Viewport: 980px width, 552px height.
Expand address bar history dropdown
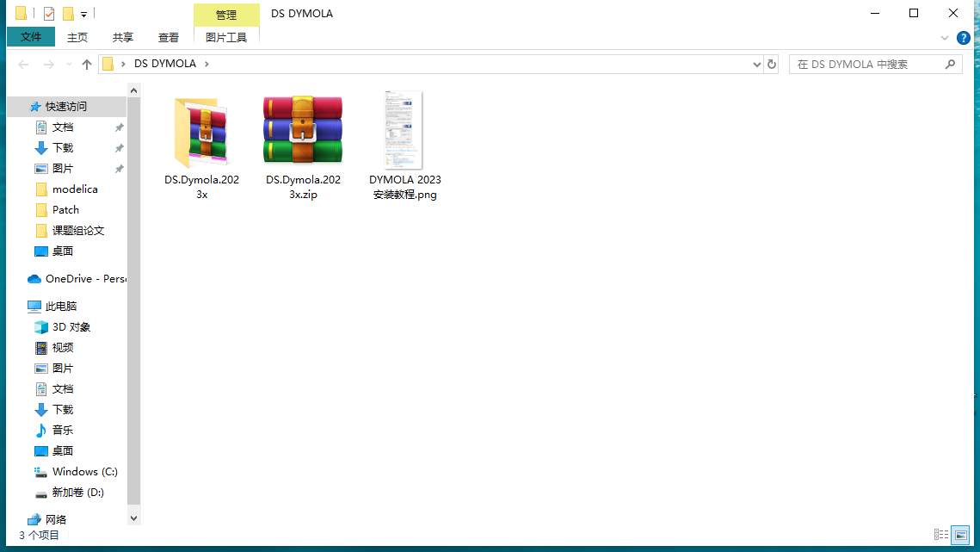pyautogui.click(x=756, y=64)
